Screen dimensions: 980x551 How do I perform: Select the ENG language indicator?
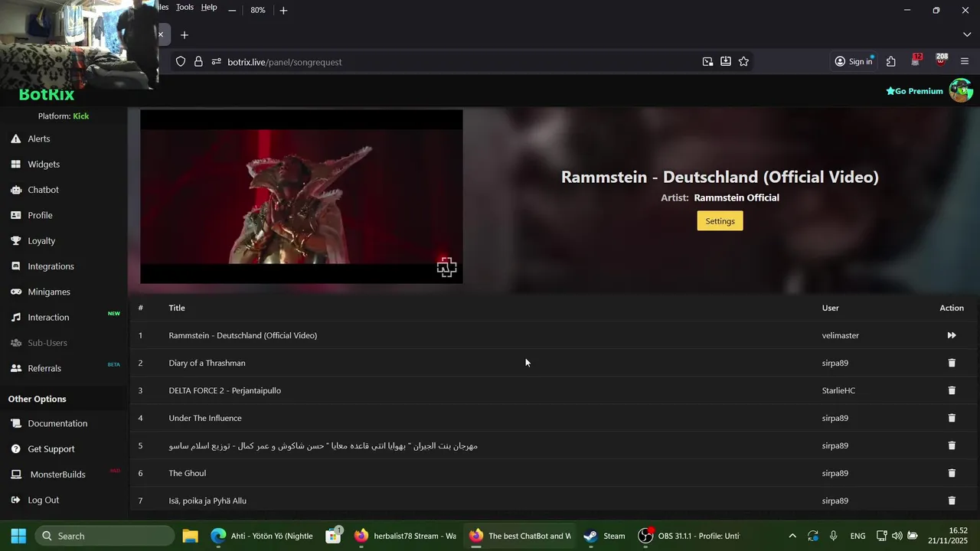coord(857,536)
